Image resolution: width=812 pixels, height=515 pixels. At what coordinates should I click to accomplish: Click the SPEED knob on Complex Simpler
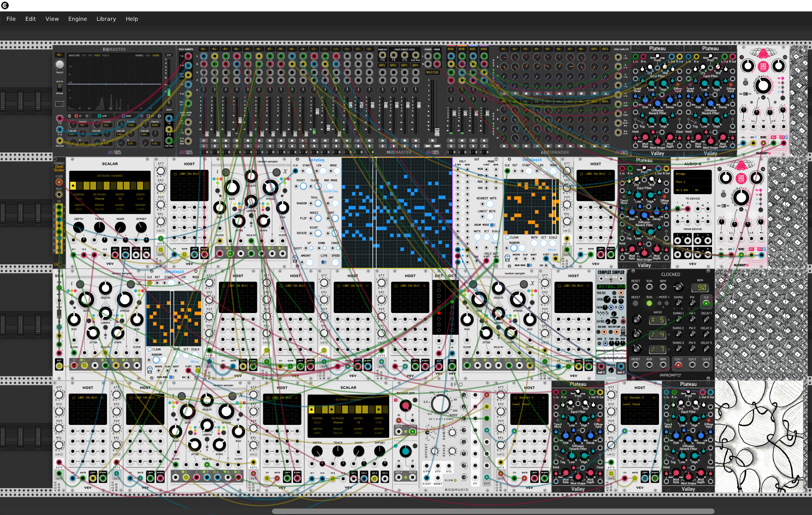607,300
